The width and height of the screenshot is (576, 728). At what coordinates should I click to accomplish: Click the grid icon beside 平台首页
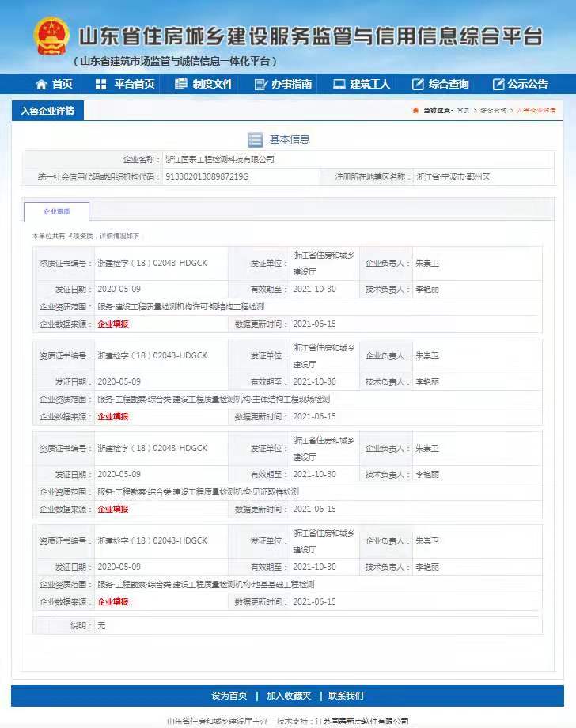click(100, 84)
